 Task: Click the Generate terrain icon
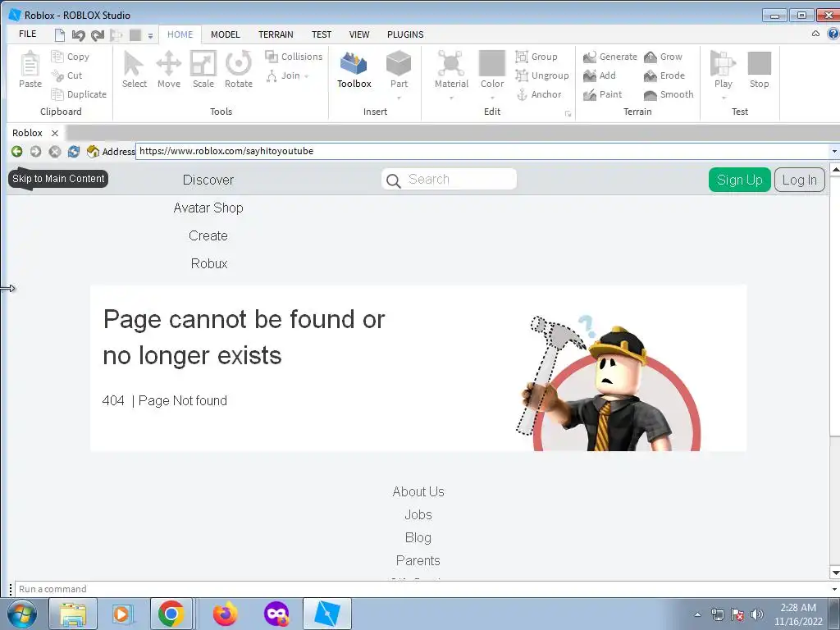(590, 57)
